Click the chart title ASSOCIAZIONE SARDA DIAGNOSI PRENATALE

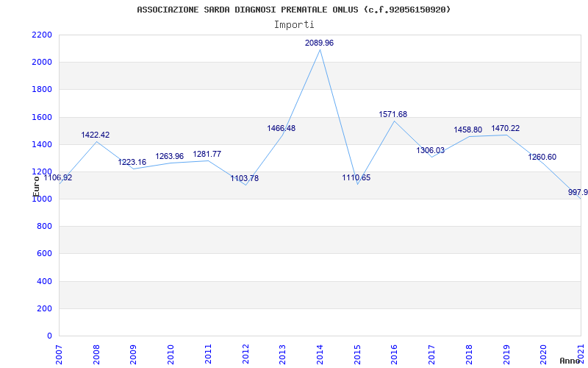tap(293, 10)
